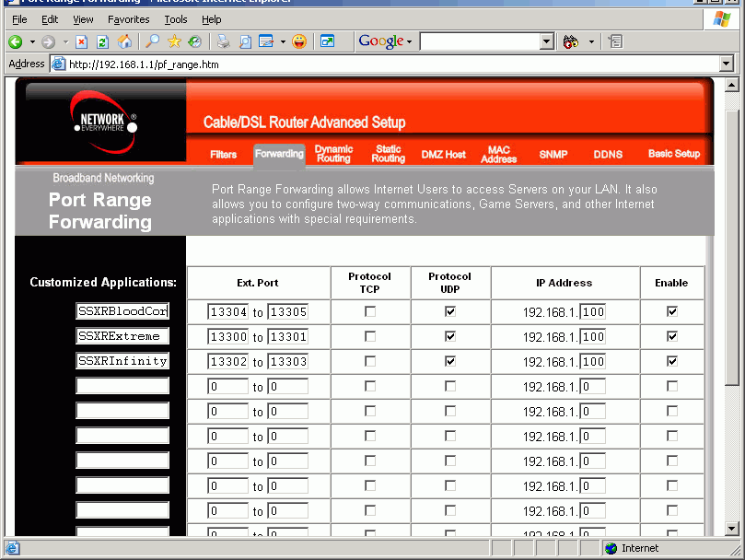The width and height of the screenshot is (745, 560).
Task: Go to the Home page icon
Action: pos(124,41)
